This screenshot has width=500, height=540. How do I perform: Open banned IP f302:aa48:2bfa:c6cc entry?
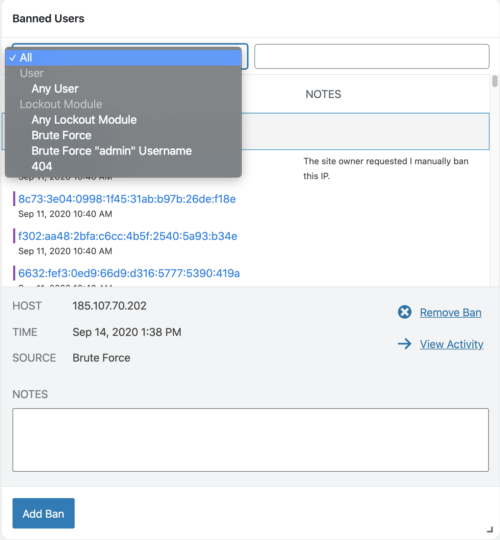pyautogui.click(x=127, y=236)
